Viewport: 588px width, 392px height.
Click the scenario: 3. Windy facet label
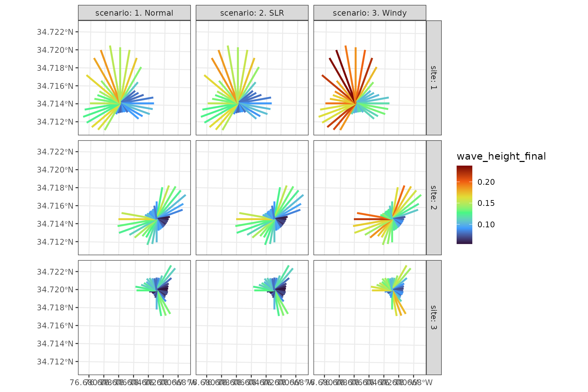[x=370, y=13]
